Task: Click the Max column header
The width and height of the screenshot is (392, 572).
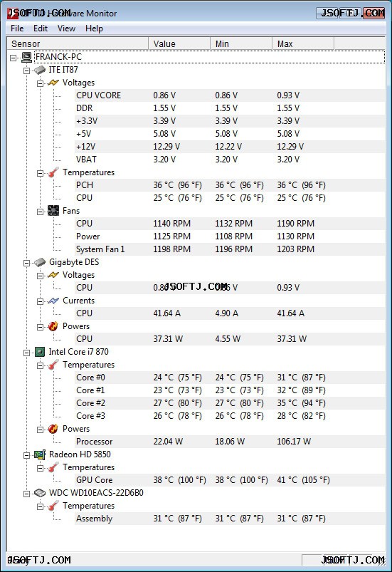Action: point(303,43)
